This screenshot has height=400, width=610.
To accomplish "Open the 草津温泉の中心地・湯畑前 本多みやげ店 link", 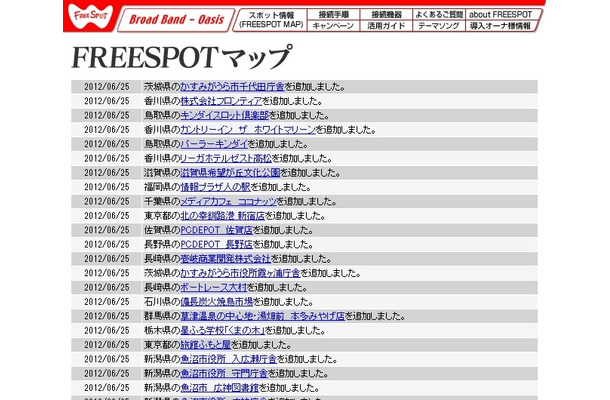I will click(x=263, y=316).
